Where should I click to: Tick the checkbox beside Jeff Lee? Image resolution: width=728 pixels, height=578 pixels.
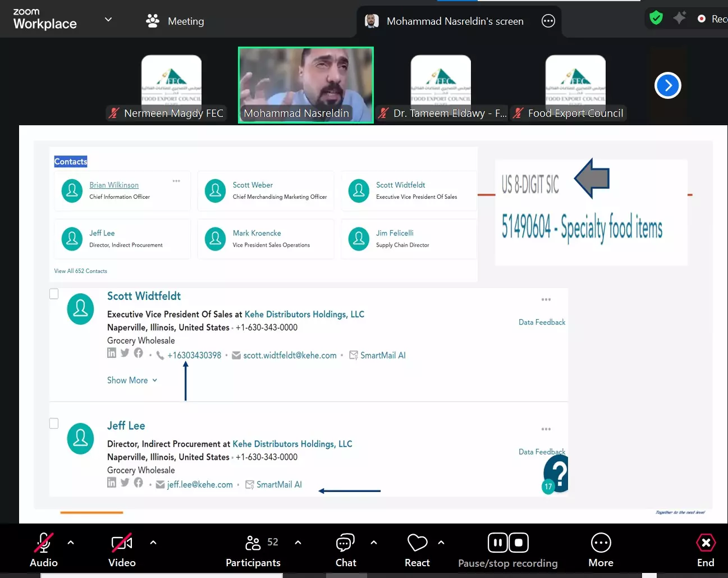54,423
